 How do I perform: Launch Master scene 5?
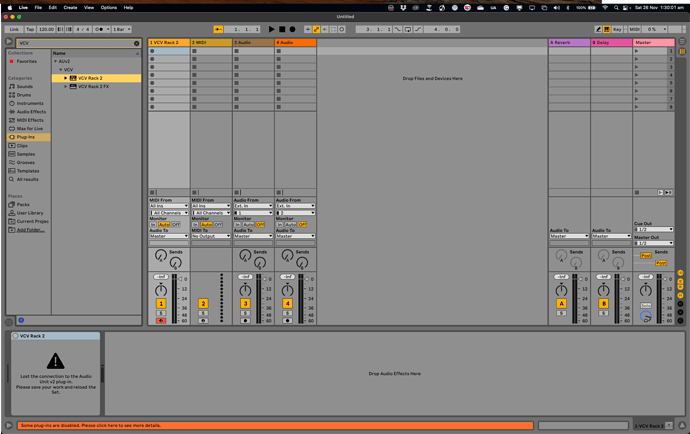point(636,83)
